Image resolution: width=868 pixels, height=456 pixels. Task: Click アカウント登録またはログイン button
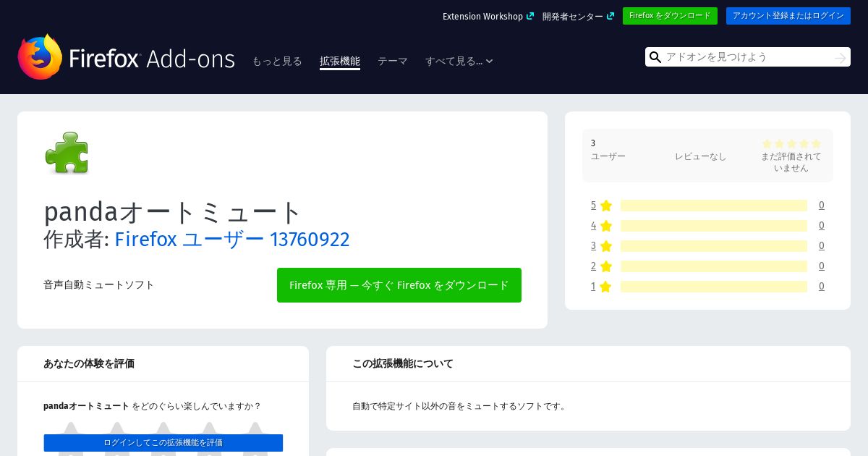(788, 16)
